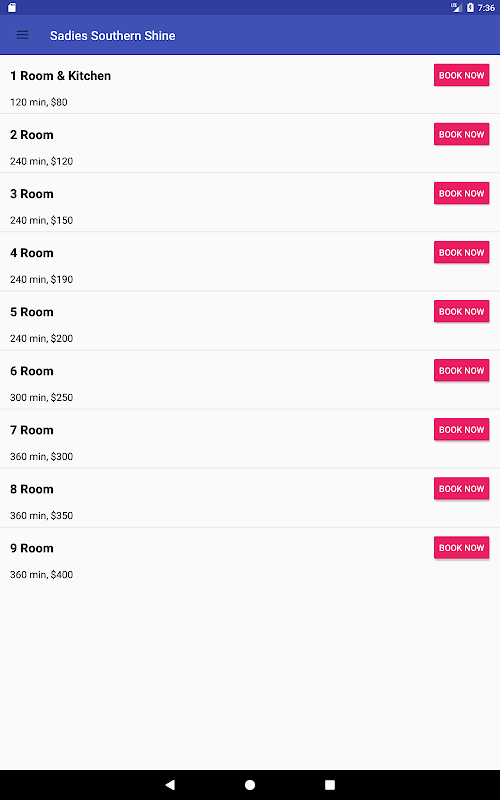Tap the battery icon in status bar

[470, 8]
